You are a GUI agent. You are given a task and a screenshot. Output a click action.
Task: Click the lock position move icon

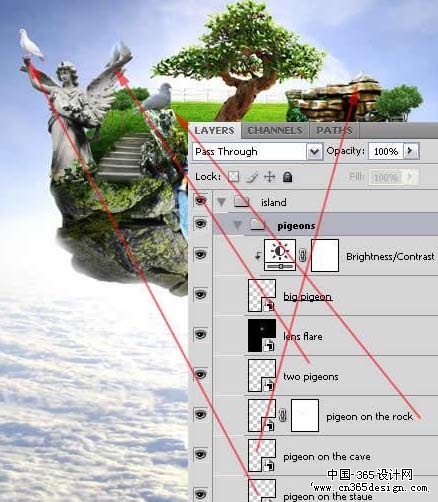point(269,177)
